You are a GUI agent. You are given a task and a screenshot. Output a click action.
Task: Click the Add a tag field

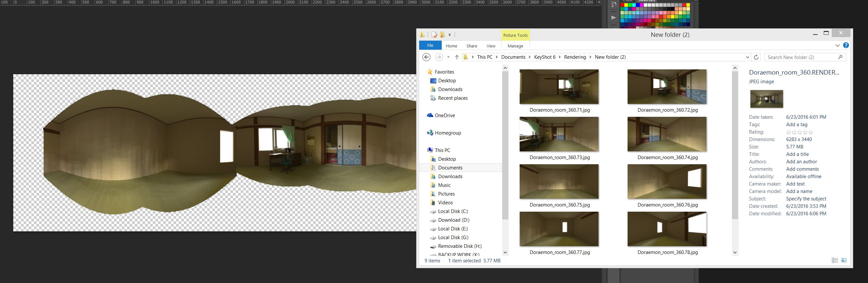[797, 125]
